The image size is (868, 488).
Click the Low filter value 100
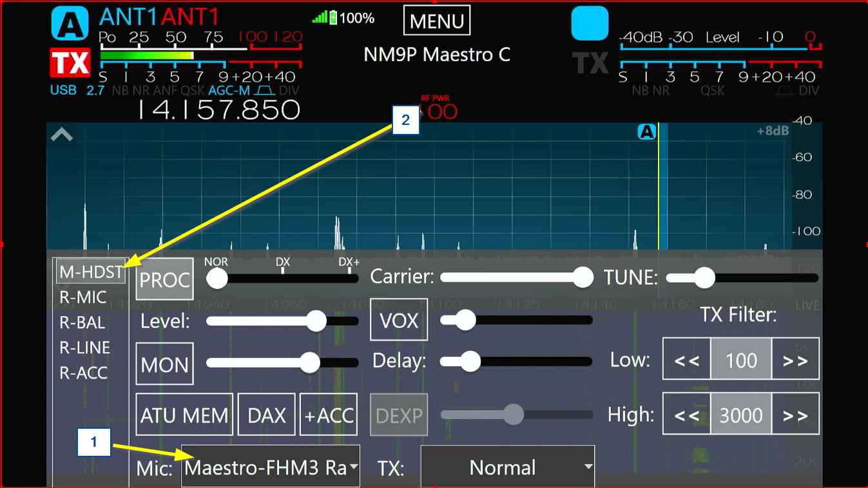click(741, 360)
